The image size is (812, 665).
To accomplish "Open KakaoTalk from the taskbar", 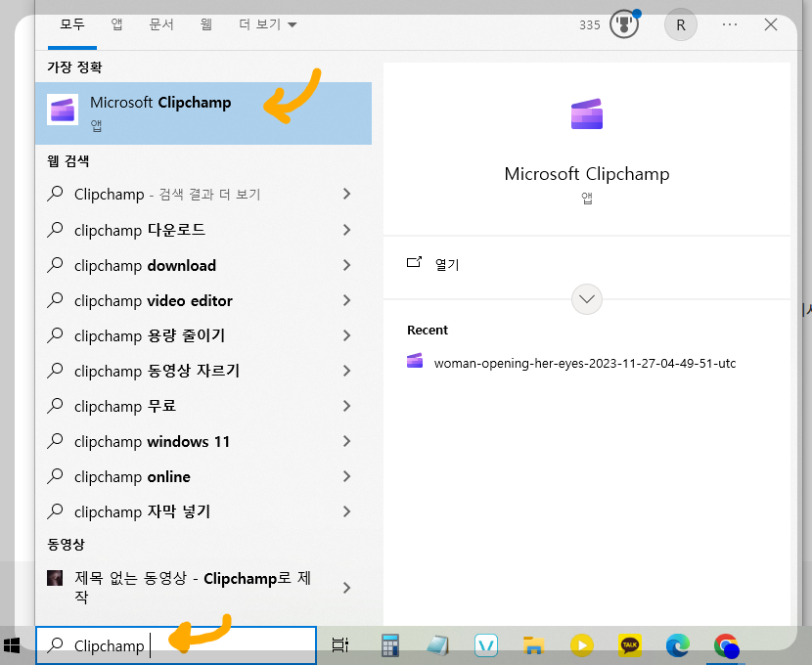I will pos(630,644).
